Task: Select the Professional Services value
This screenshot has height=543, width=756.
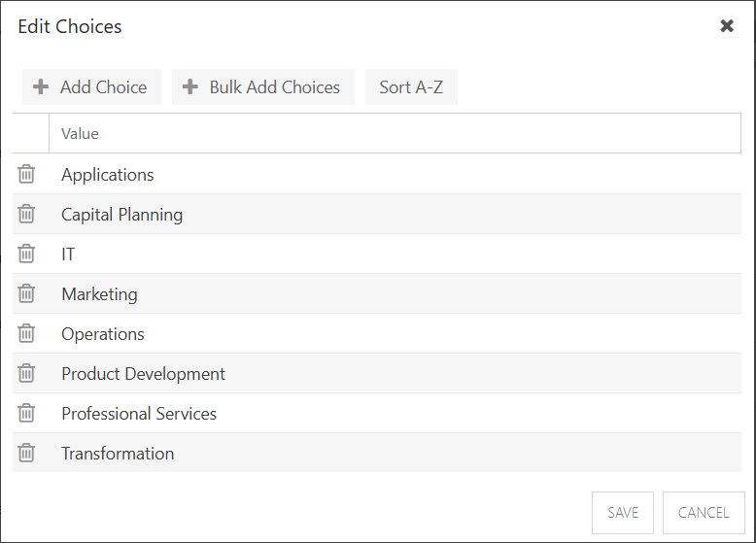Action: coord(139,414)
